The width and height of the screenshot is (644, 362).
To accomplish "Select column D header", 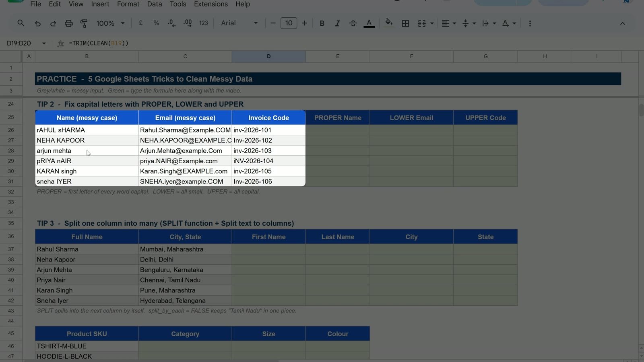I will (268, 56).
